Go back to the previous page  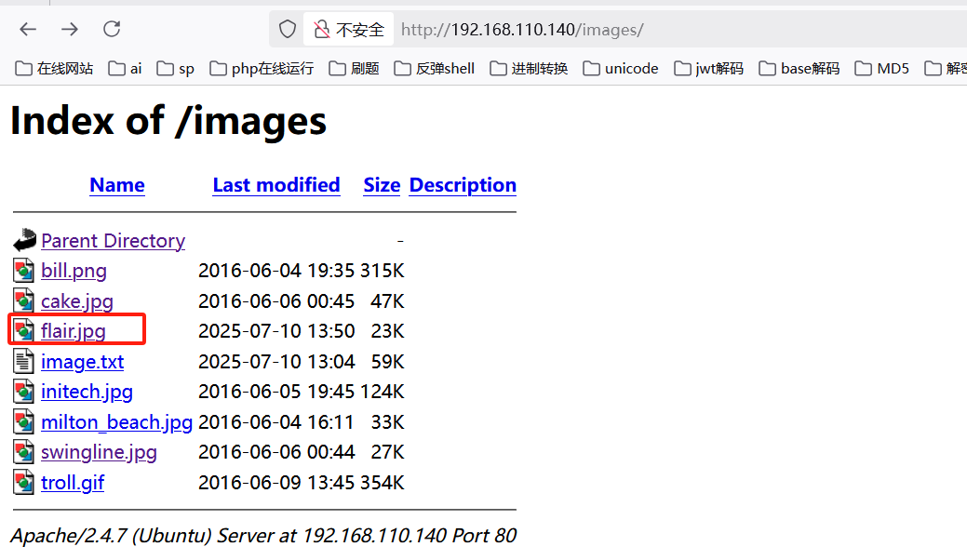coord(28,29)
